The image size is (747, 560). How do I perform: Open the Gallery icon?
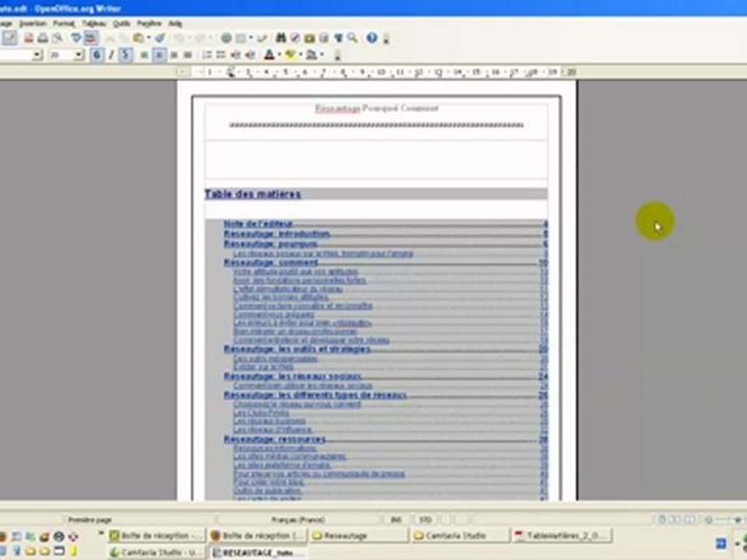[x=310, y=38]
